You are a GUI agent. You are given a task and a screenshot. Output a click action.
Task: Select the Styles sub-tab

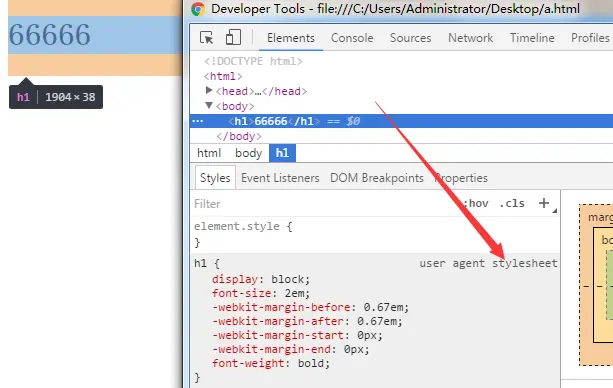215,178
